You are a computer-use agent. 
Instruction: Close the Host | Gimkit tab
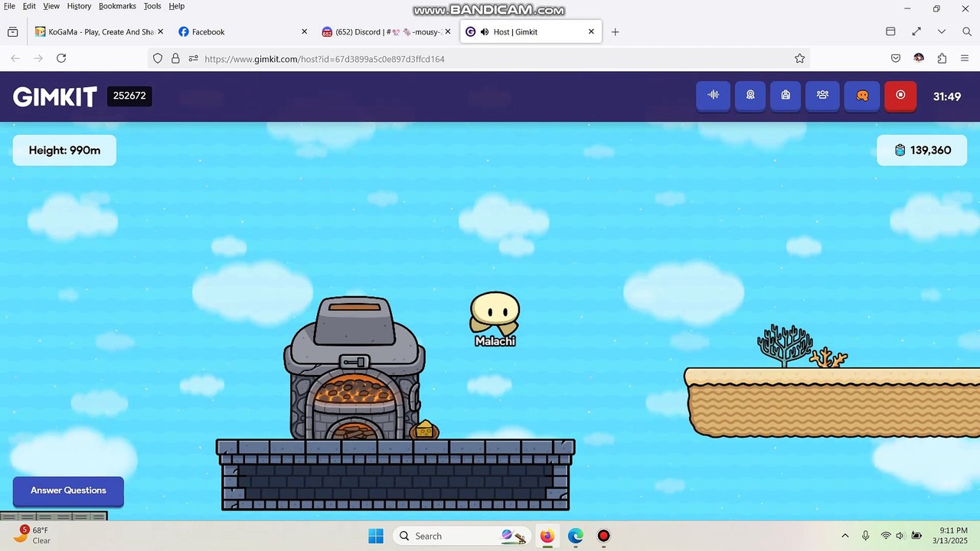coord(591,32)
